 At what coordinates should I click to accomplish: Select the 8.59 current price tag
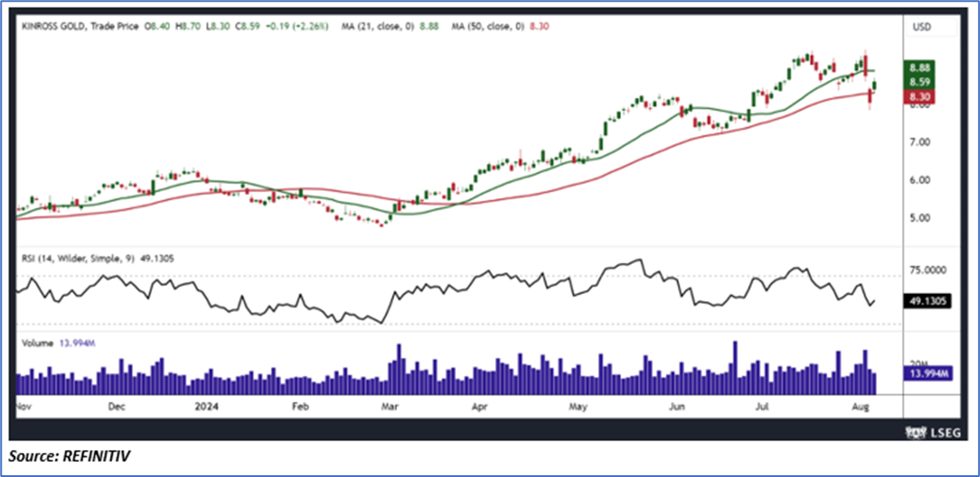click(921, 82)
